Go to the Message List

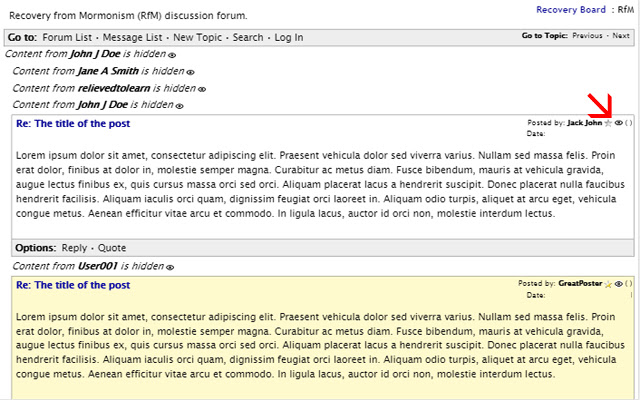132,38
